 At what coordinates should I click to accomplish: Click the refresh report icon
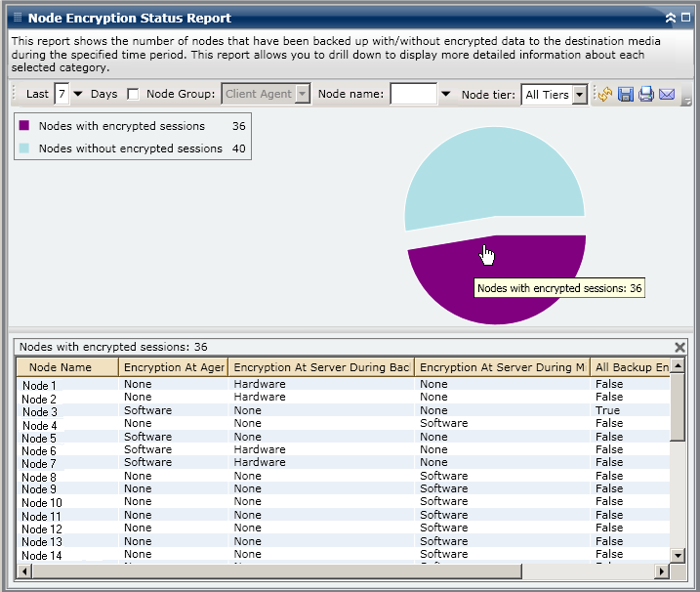pyautogui.click(x=604, y=95)
